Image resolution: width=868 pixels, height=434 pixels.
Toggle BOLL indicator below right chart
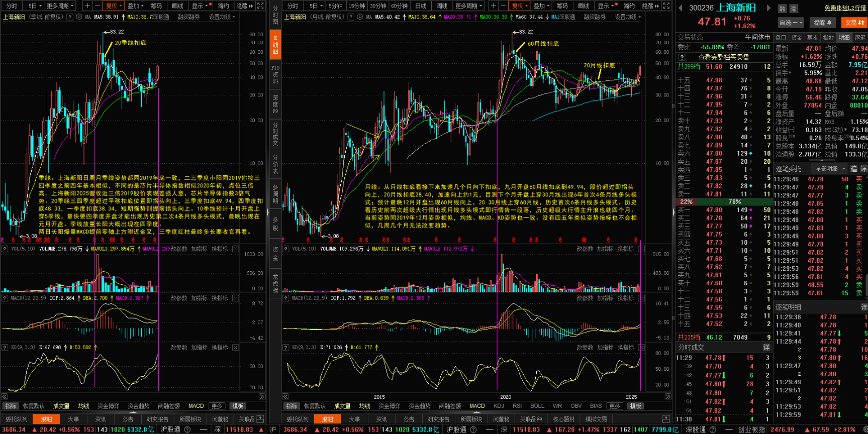pyautogui.click(x=537, y=406)
